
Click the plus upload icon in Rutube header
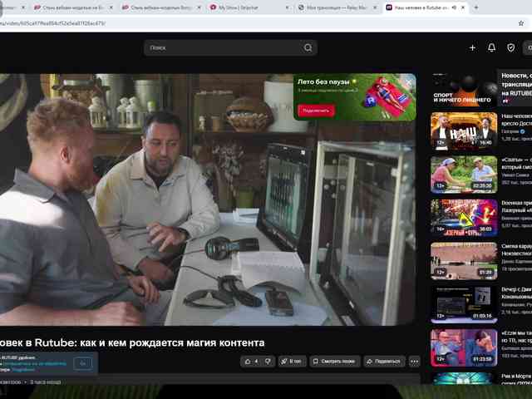pos(472,48)
